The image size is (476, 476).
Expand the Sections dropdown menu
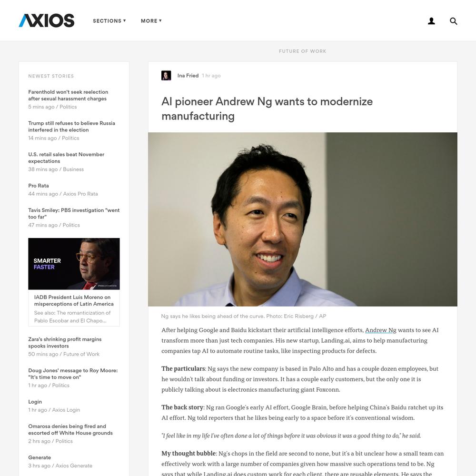click(x=109, y=21)
